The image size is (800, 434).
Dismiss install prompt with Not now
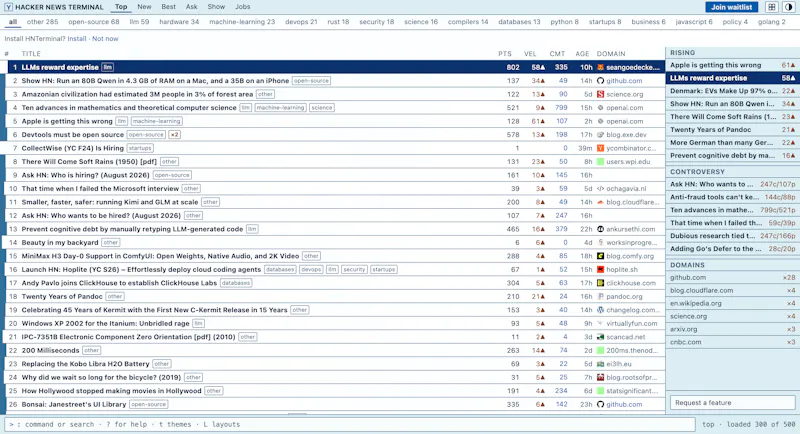point(105,39)
